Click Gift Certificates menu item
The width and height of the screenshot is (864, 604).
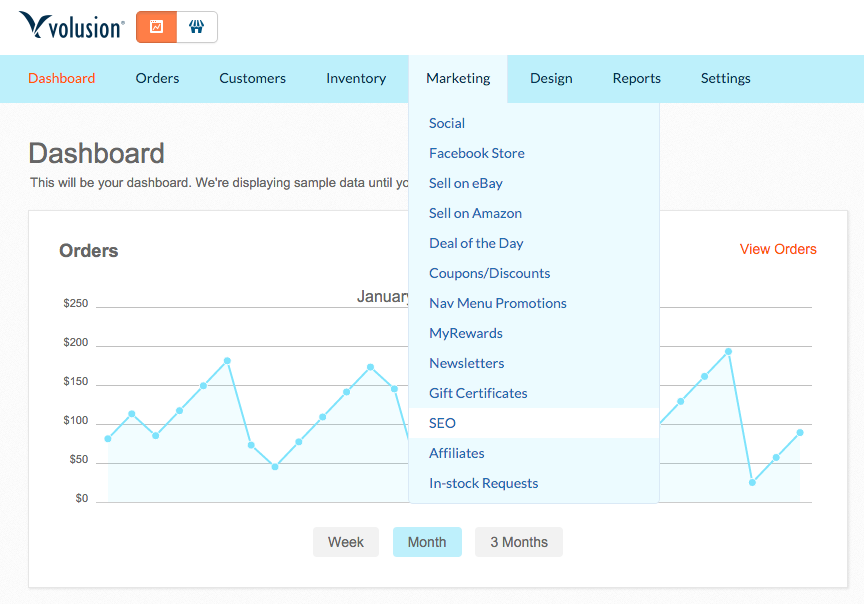point(478,393)
